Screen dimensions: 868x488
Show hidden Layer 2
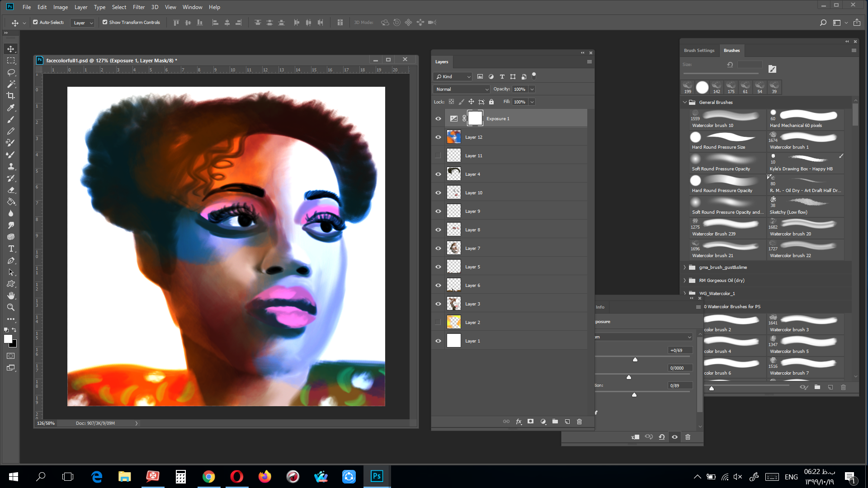[438, 322]
